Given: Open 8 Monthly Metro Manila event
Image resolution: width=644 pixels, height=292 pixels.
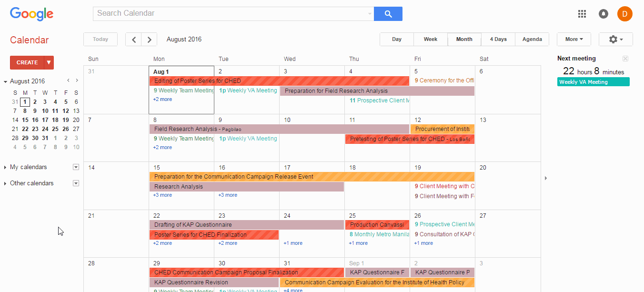Looking at the screenshot, I should click(379, 234).
